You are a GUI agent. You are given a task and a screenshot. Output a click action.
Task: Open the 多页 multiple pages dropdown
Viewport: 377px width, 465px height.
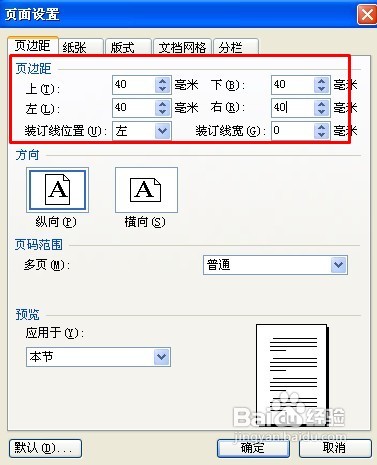pyautogui.click(x=339, y=265)
